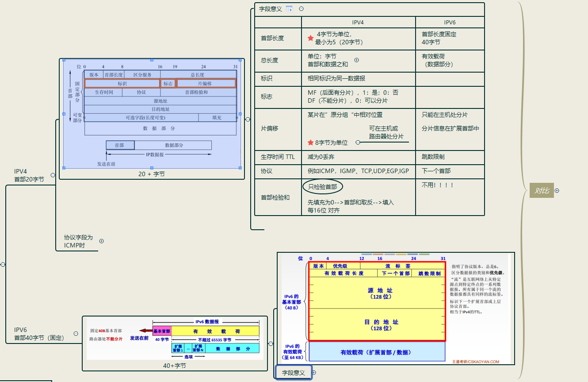Click the 首部长度 row label

pyautogui.click(x=272, y=38)
